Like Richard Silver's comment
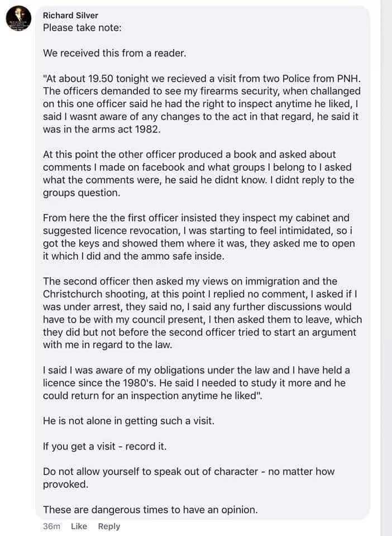Viewport: 392px width, 536px height. [79, 526]
